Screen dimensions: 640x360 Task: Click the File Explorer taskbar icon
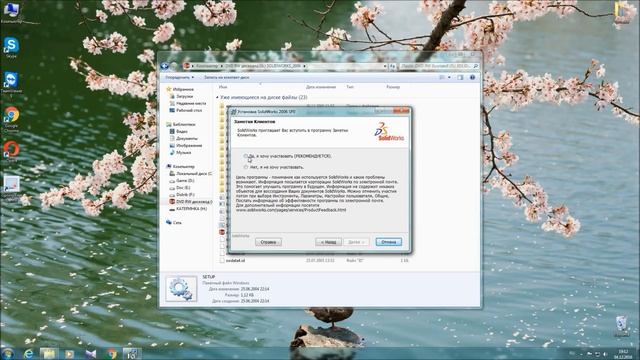(49, 353)
